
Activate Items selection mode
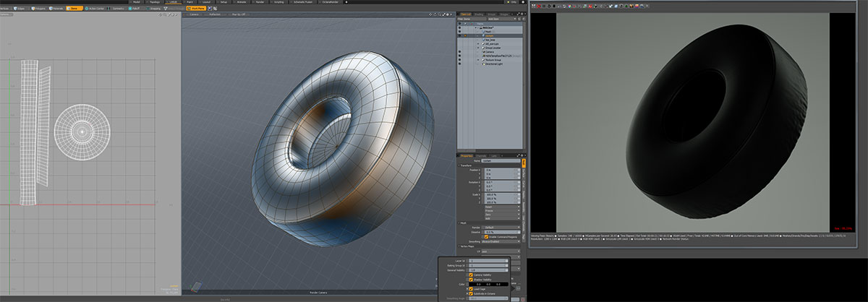(73, 8)
